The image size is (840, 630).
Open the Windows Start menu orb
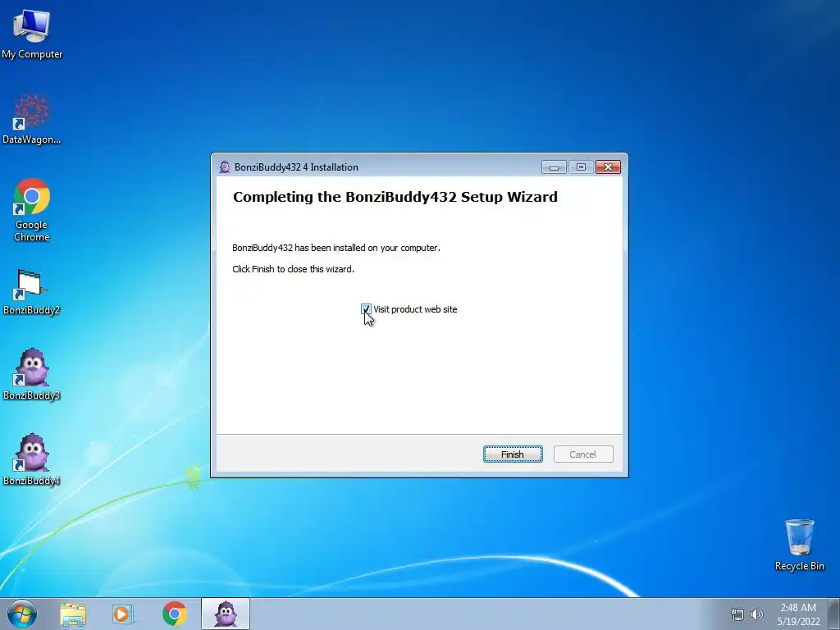point(22,614)
